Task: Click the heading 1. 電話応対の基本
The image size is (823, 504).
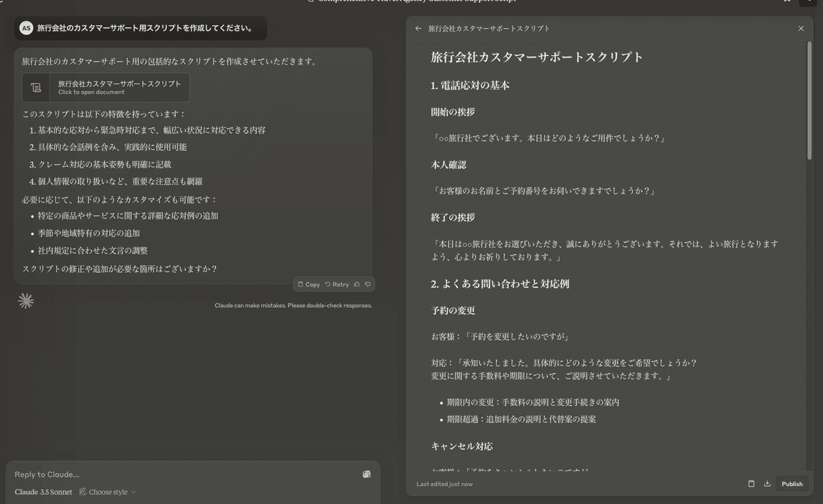Action: tap(470, 86)
